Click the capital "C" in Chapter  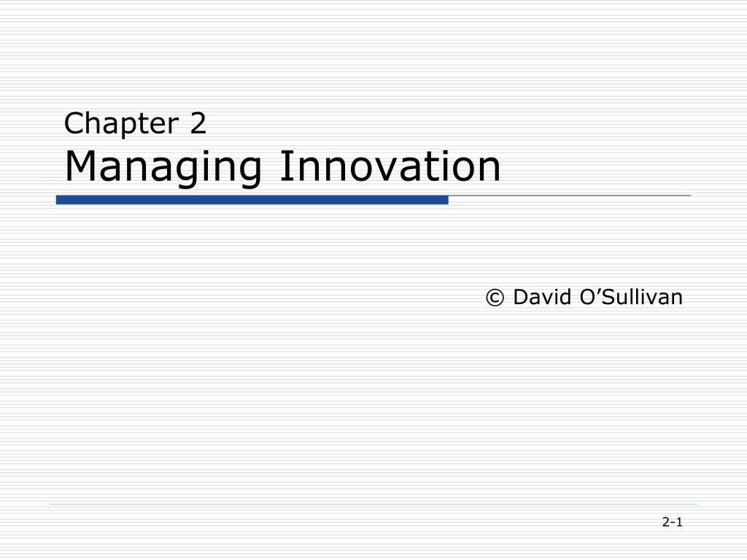coord(74,123)
